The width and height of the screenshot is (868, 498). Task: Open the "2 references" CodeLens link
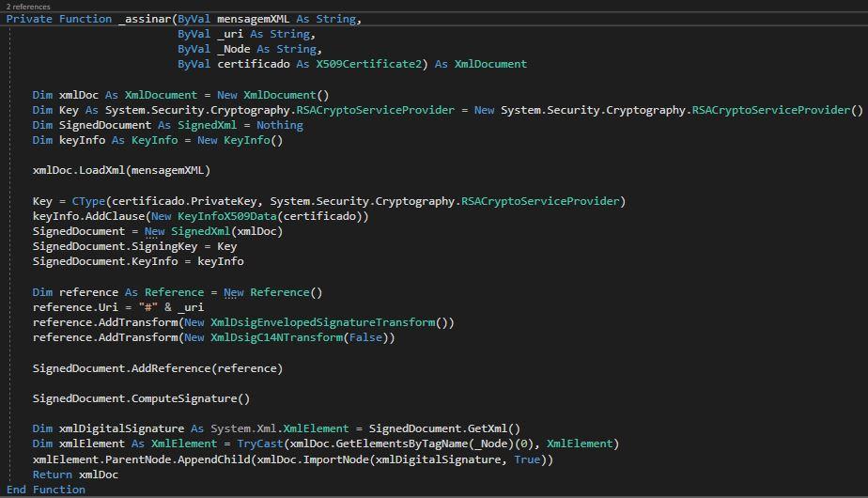(x=28, y=7)
